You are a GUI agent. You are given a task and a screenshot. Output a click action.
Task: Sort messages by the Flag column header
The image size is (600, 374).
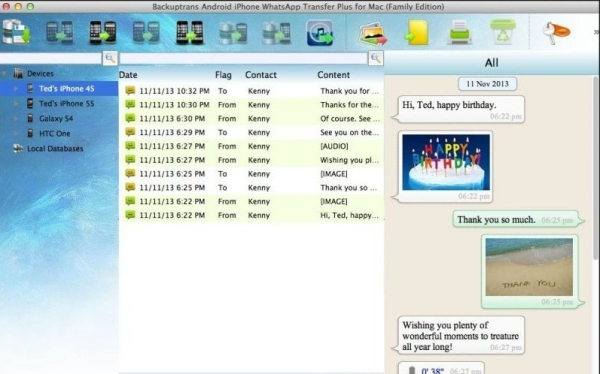tap(223, 75)
